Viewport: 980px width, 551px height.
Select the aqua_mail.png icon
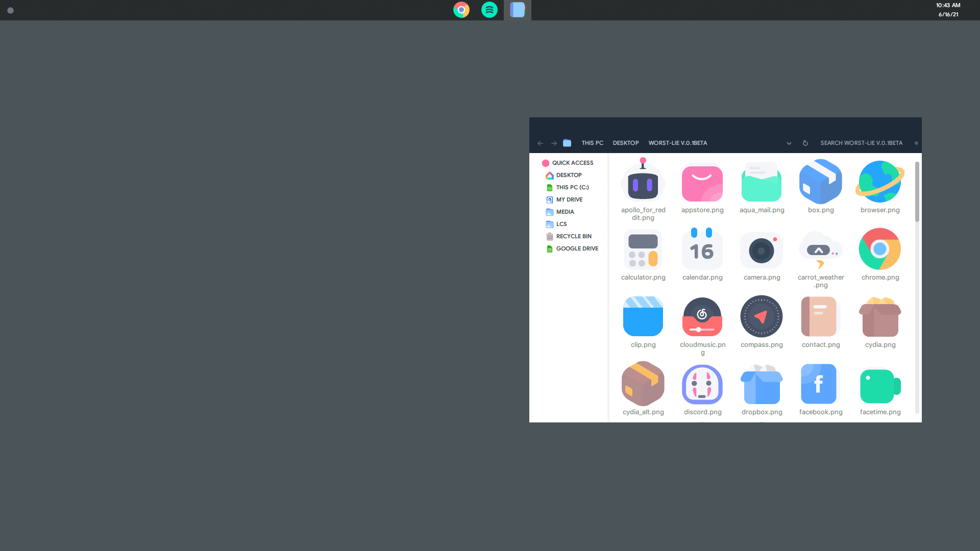click(x=762, y=182)
